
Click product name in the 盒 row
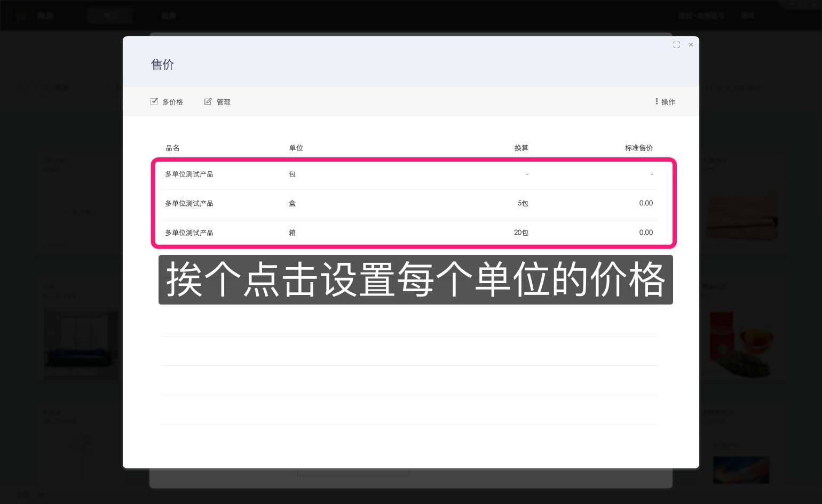[189, 203]
